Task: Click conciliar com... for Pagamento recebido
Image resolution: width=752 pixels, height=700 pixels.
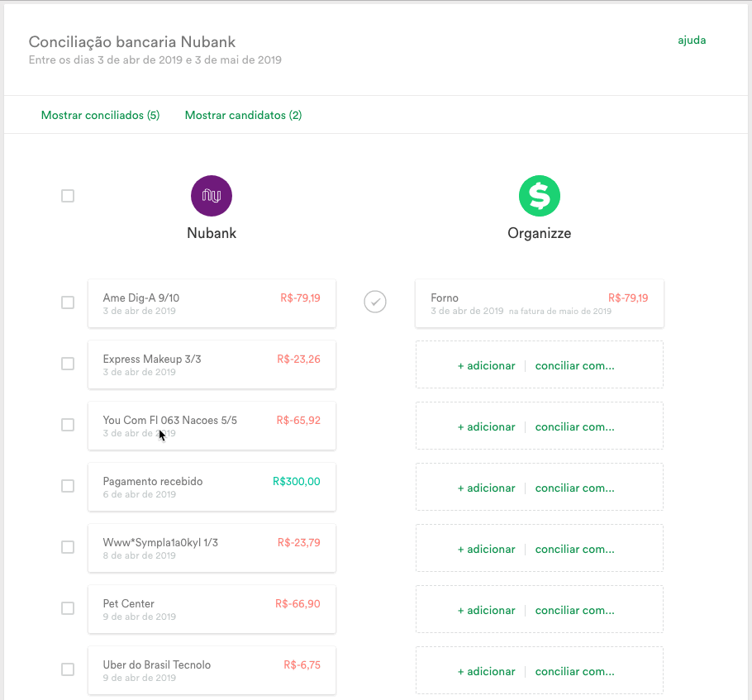Action: pos(574,488)
